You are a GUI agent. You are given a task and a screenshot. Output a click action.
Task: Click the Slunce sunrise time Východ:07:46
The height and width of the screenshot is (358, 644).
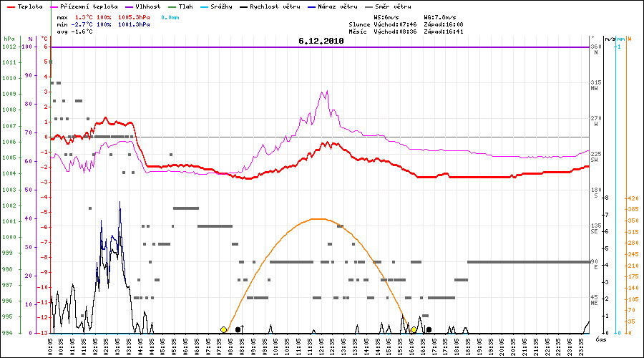click(x=395, y=24)
